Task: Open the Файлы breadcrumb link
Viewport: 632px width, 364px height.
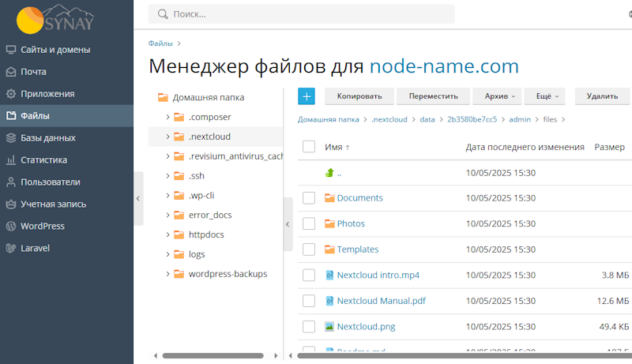Action: [x=160, y=43]
